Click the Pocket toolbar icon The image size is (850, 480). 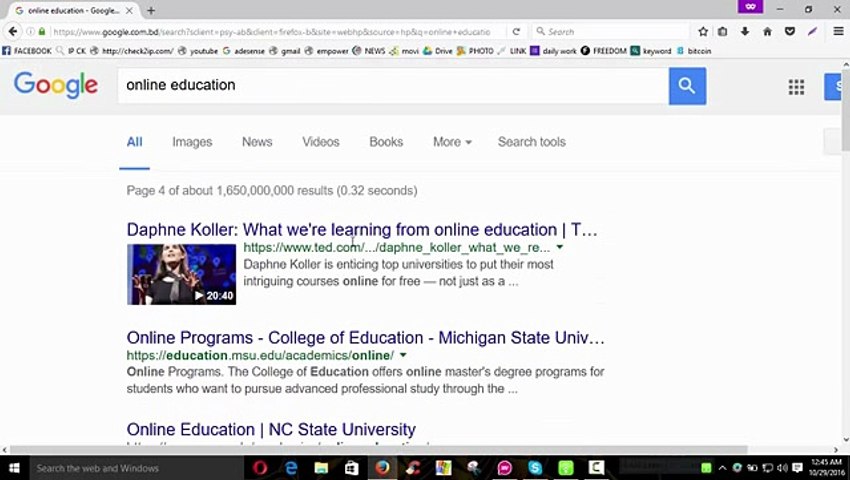[x=790, y=31]
